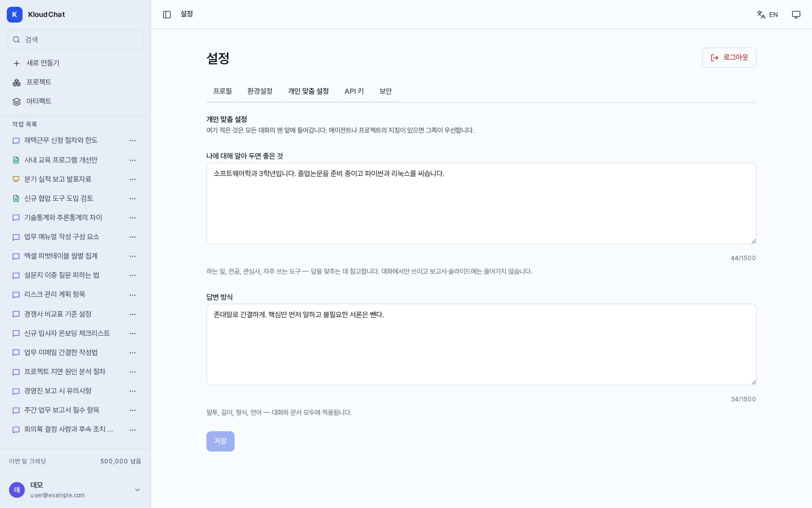Open more options for 사내 교육 프로그램 개선안

133,160
